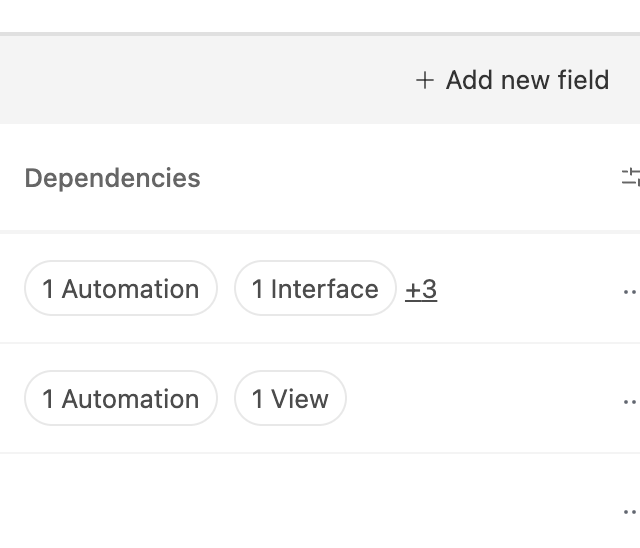Click empty space right of 1 View pill
The image size is (640, 548).
pos(482,398)
